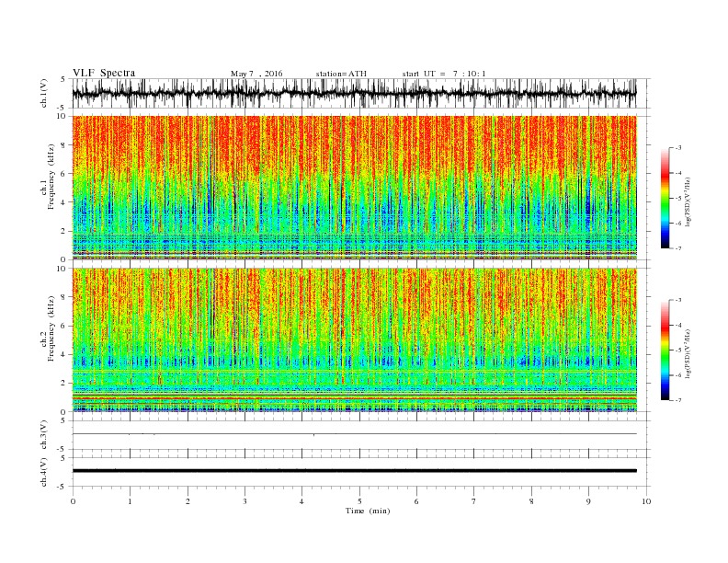Click the 'start UT = 7:10:1' label
728x563 pixels.
(x=444, y=74)
